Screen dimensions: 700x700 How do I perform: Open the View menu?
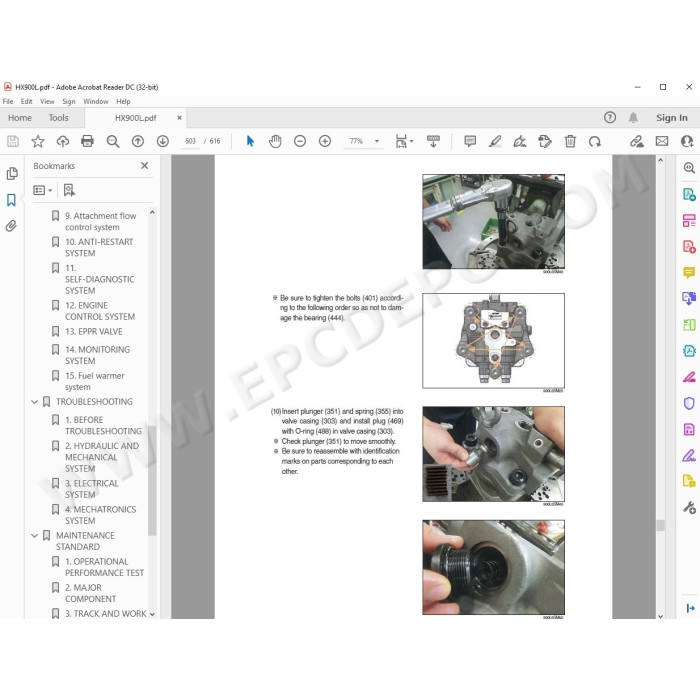[x=47, y=101]
